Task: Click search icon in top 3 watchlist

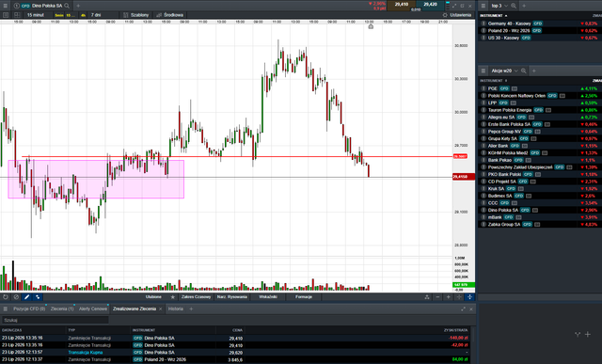Action: click(514, 6)
